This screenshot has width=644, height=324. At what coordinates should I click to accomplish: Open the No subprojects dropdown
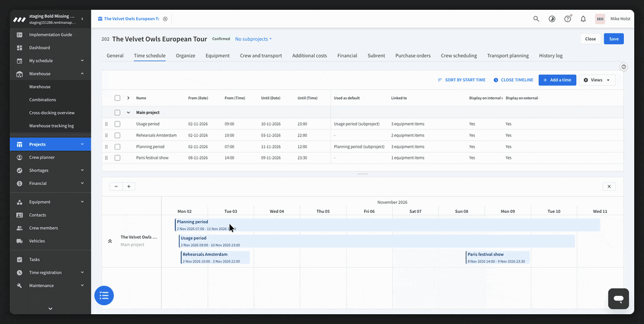254,39
